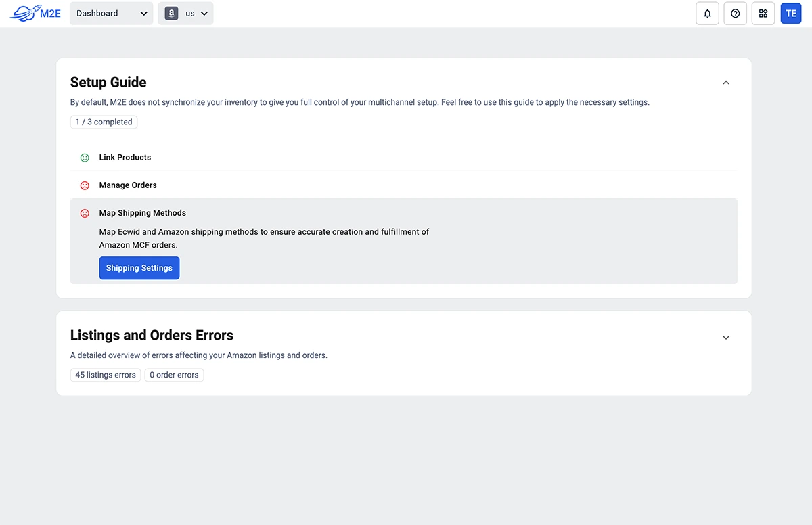812x525 pixels.
Task: Open the help question mark icon
Action: pyautogui.click(x=735, y=14)
